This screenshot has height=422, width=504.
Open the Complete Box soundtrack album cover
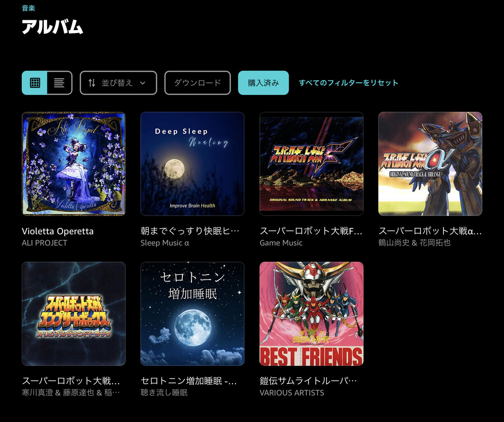click(74, 314)
